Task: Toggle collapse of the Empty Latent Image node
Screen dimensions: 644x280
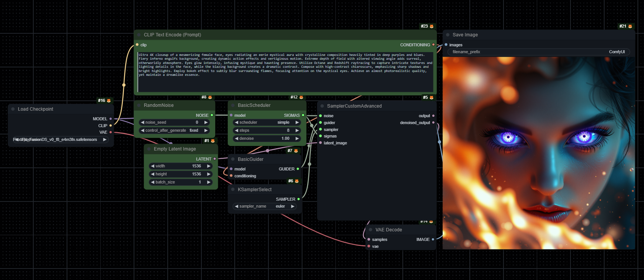Action: 149,149
